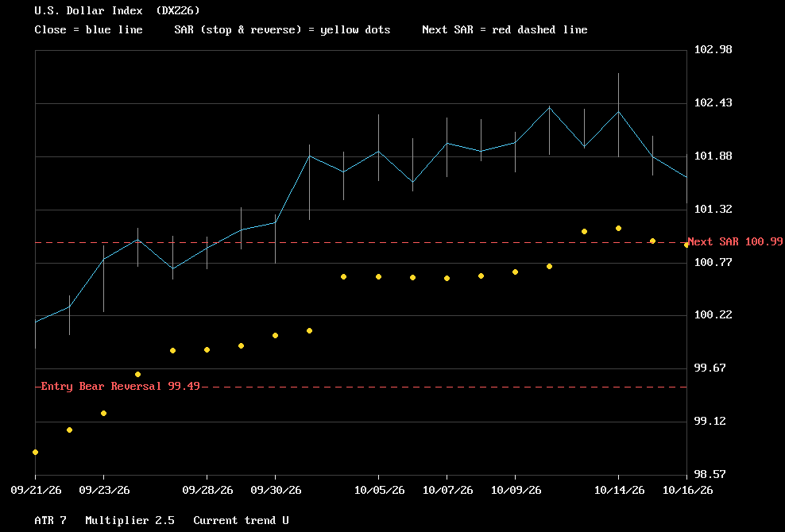The width and height of the screenshot is (785, 532).
Task: Click the "Multiplier 2.5" parameter text
Action: click(x=130, y=521)
